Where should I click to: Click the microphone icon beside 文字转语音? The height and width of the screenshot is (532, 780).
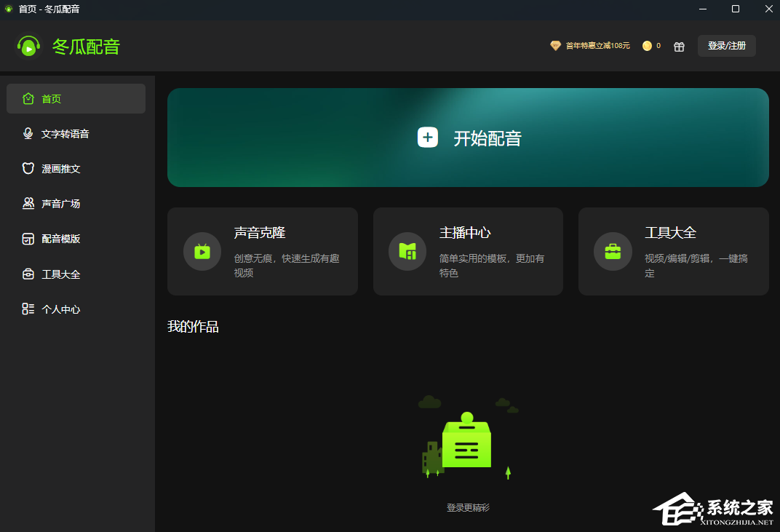pyautogui.click(x=28, y=133)
